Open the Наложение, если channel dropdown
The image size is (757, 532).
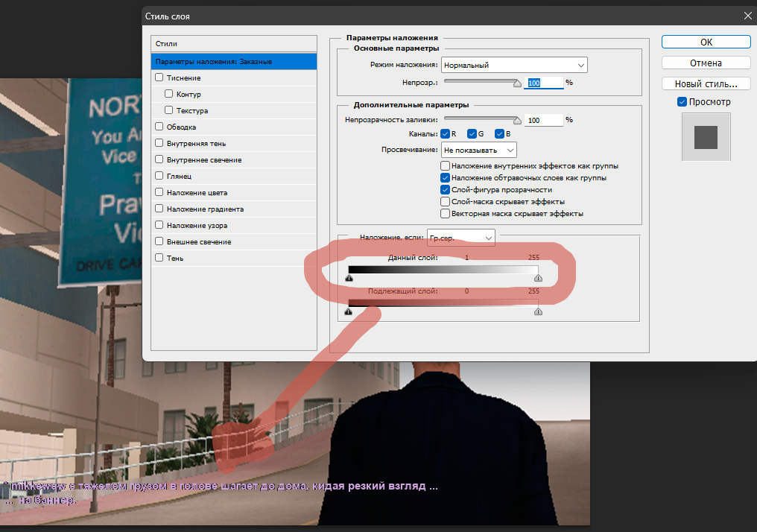point(461,238)
